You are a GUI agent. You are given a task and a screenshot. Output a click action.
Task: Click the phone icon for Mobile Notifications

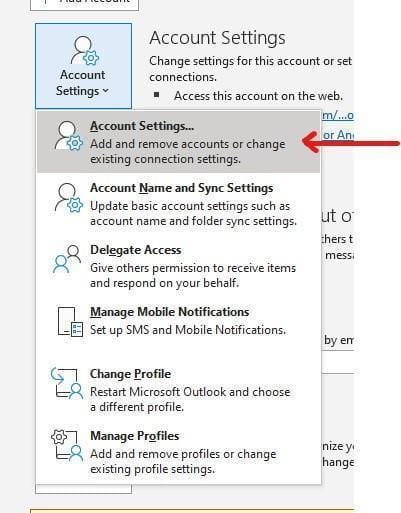point(70,322)
